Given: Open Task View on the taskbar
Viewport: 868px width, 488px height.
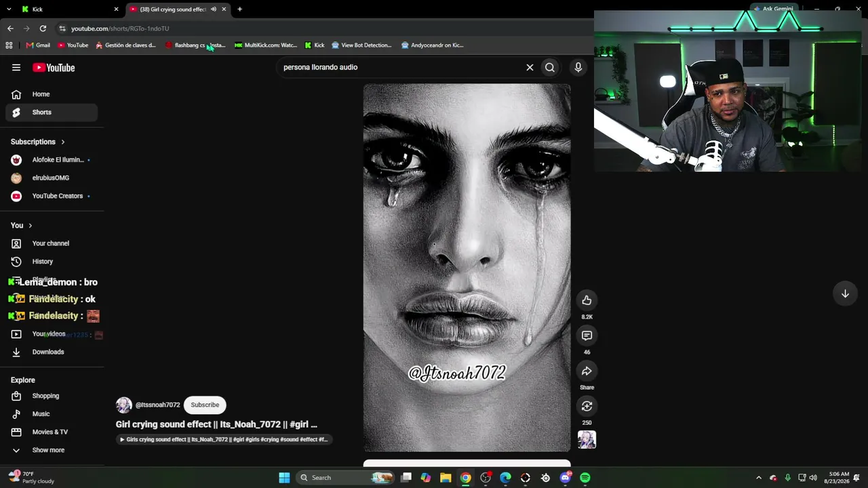Looking at the screenshot, I should (x=406, y=478).
